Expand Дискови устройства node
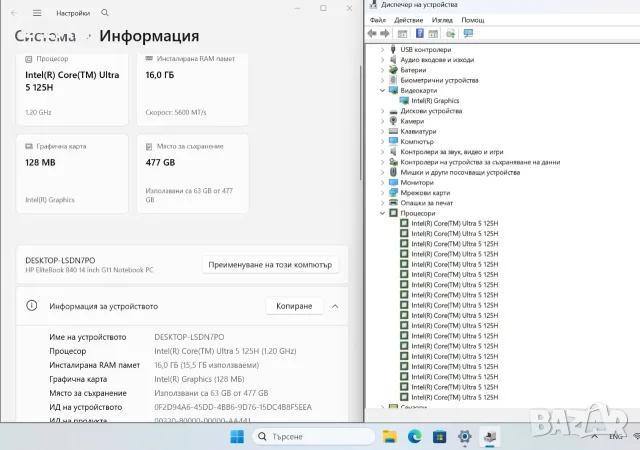 pos(382,111)
